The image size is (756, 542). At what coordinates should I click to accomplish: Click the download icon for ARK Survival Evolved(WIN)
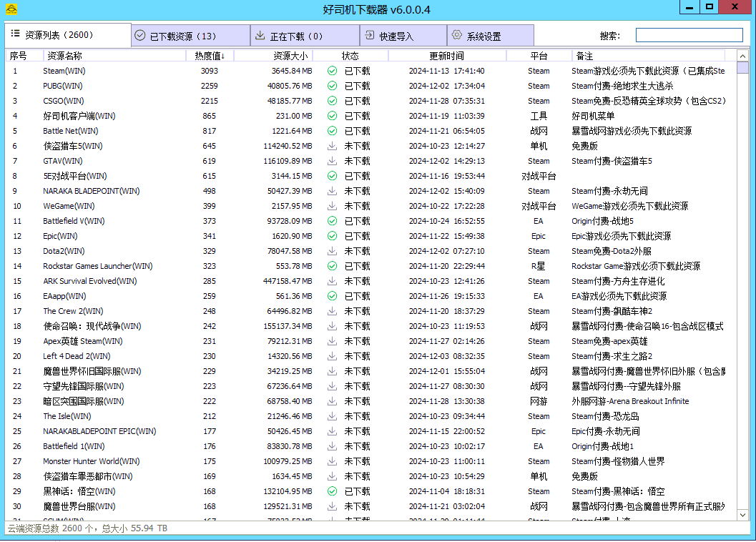click(x=332, y=281)
